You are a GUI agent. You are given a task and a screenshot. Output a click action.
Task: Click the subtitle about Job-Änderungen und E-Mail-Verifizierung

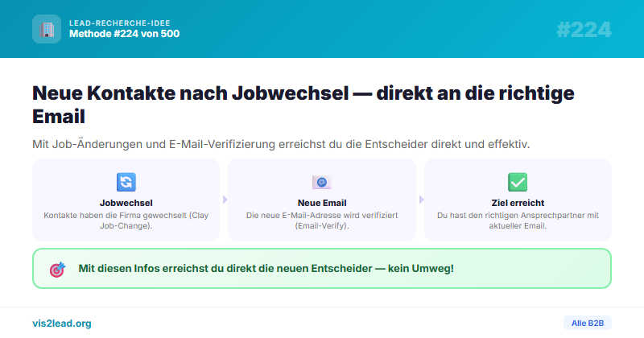281,144
